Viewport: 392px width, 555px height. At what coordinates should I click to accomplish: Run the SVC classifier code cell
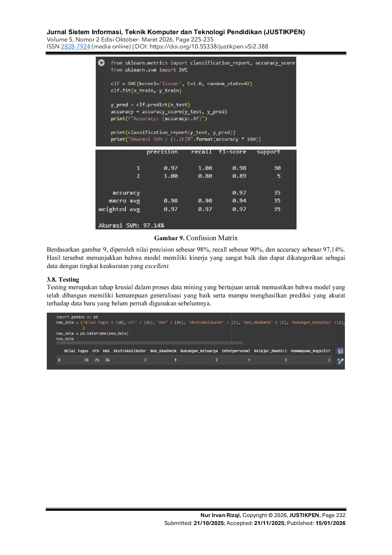[x=101, y=63]
